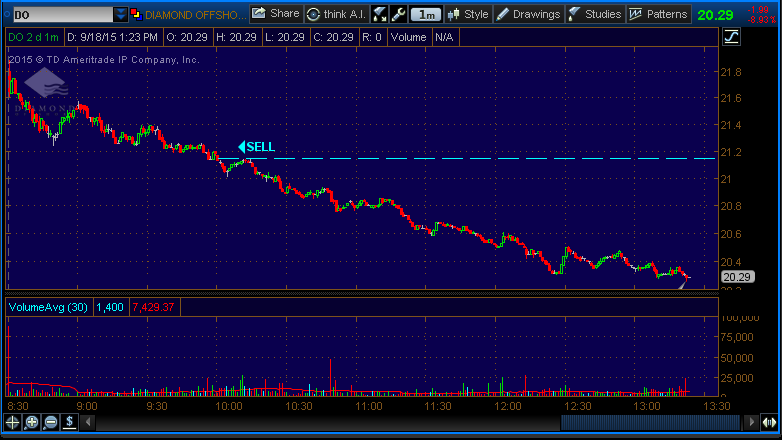Click the SELL order marker
The width and height of the screenshot is (782, 440).
[x=256, y=147]
